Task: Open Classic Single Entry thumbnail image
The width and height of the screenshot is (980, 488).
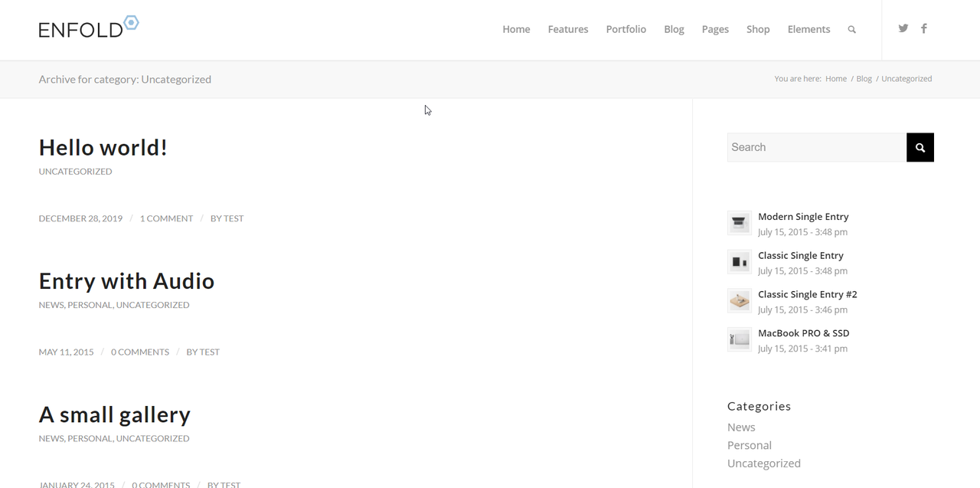Action: pyautogui.click(x=740, y=262)
